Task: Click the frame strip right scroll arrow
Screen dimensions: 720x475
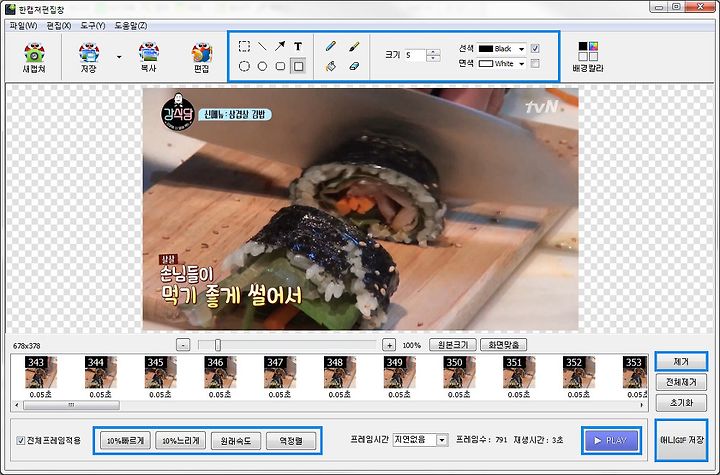Action: click(x=641, y=405)
